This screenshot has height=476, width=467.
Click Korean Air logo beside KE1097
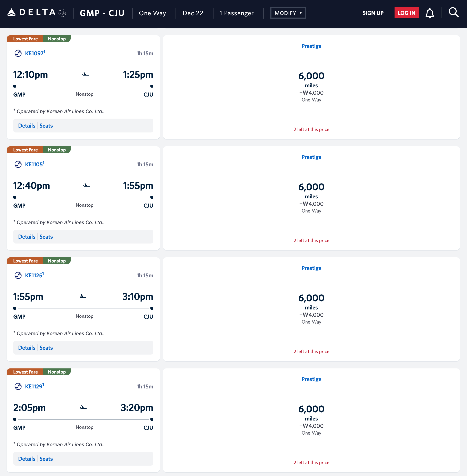pos(18,53)
